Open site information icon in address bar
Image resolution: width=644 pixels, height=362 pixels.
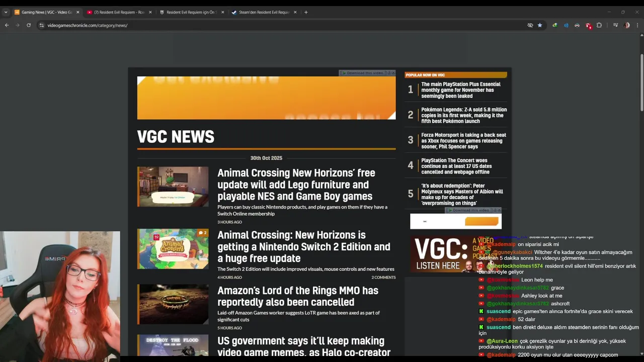(x=42, y=25)
